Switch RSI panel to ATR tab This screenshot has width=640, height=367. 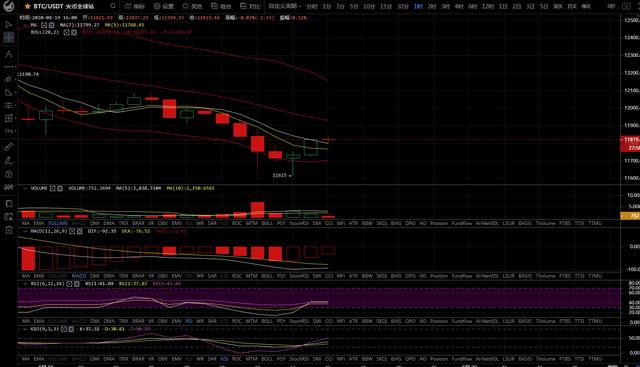pyautogui.click(x=353, y=321)
